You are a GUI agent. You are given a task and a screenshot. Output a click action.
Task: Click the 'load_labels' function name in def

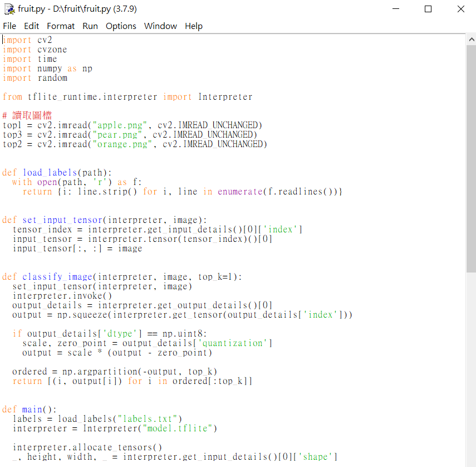pyautogui.click(x=50, y=173)
